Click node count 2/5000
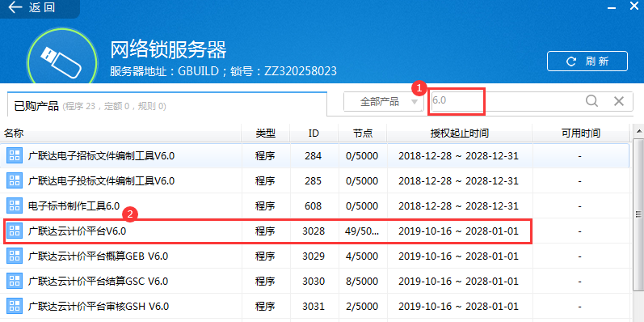This screenshot has height=322, width=644. pos(362,307)
